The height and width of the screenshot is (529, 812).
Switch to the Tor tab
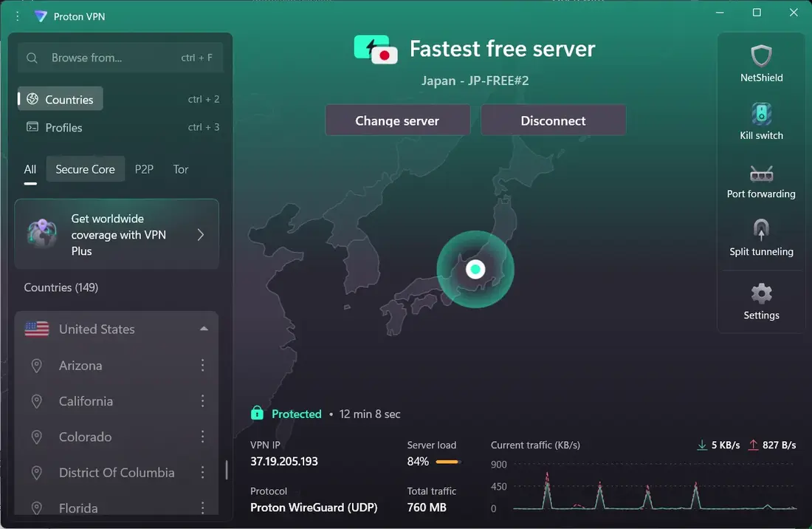tap(181, 169)
